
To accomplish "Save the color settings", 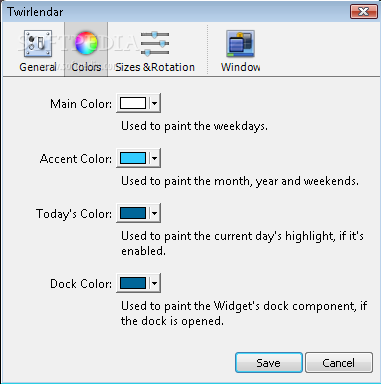I will coord(269,363).
